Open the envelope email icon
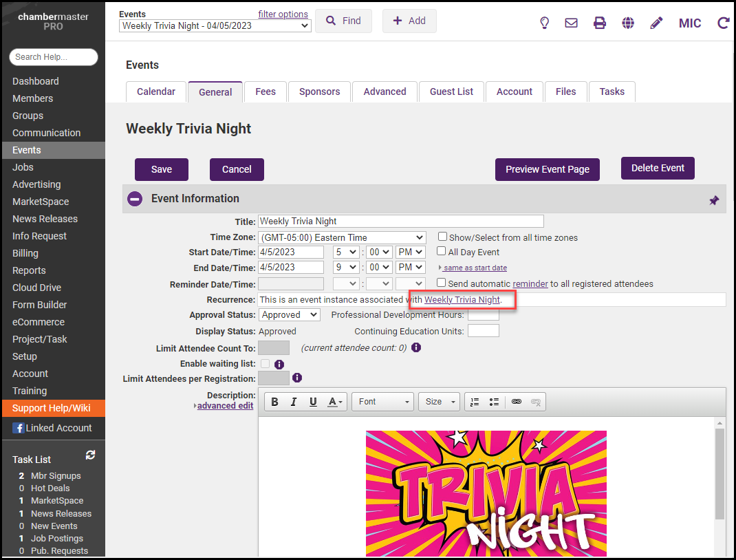Screen dimensions: 736x560 571,23
